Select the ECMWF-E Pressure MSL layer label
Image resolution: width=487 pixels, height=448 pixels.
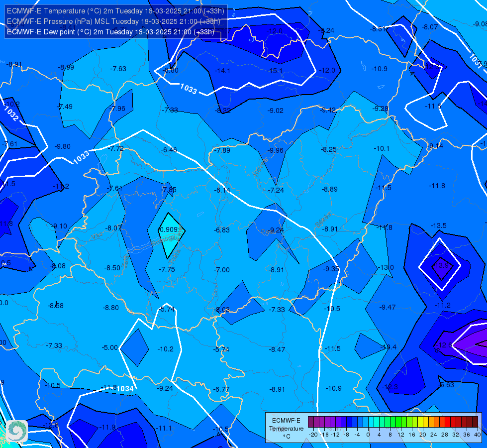pyautogui.click(x=114, y=21)
